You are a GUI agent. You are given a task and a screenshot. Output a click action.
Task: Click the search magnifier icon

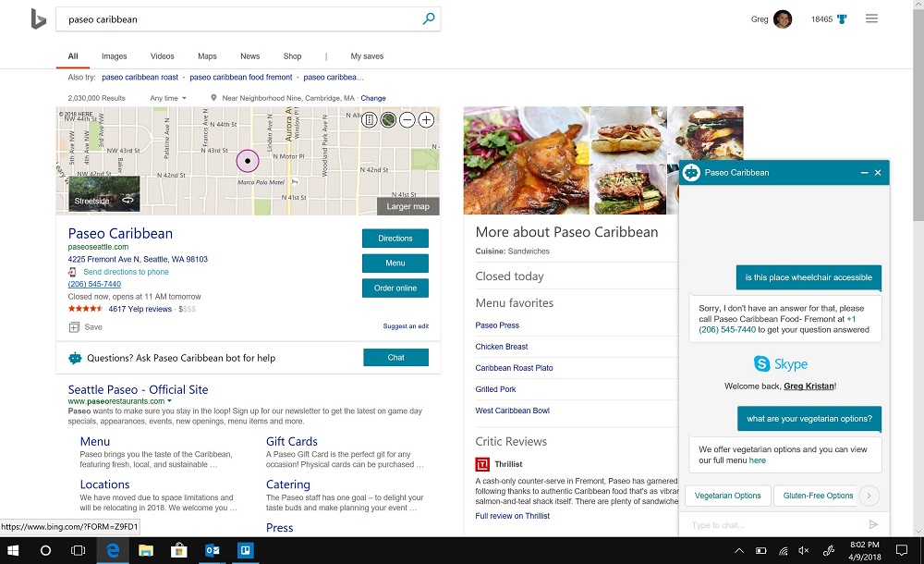tap(429, 18)
